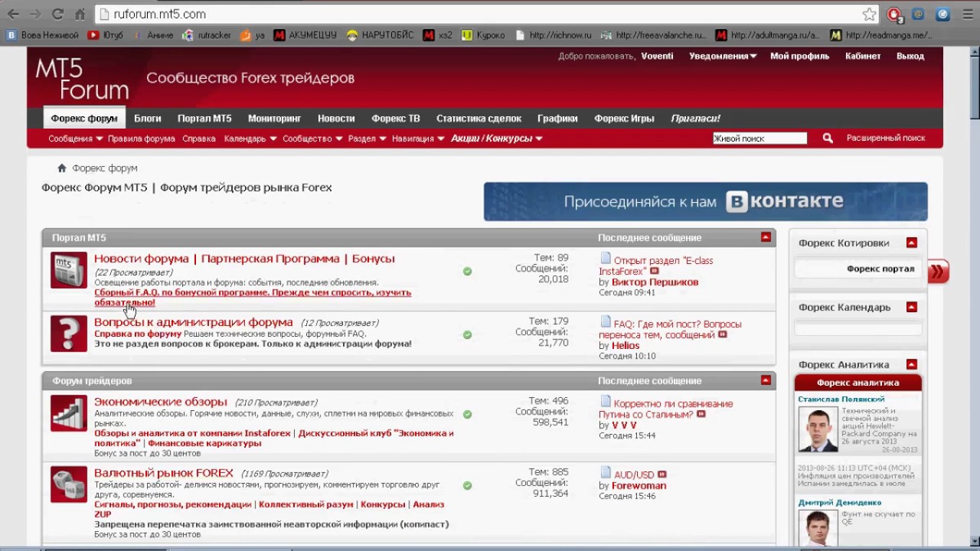Click the MT5 Forum logo
Screen dimensions: 980x551
tap(82, 78)
